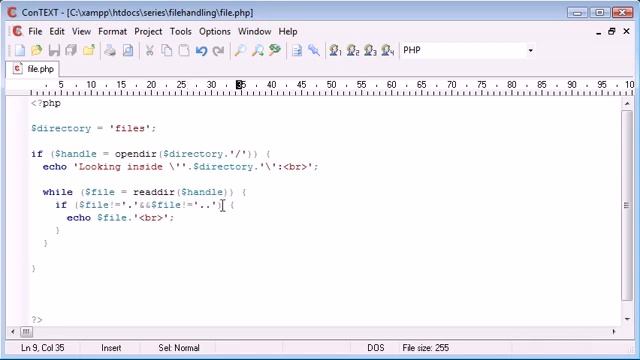Open the PHP highlighter dropdown
This screenshot has width=640, height=360.
click(530, 51)
